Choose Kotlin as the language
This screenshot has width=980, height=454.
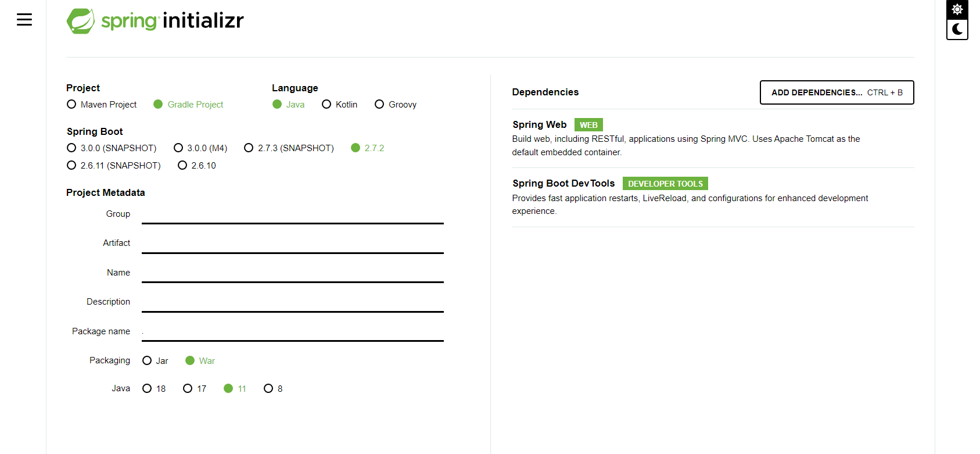click(x=340, y=105)
